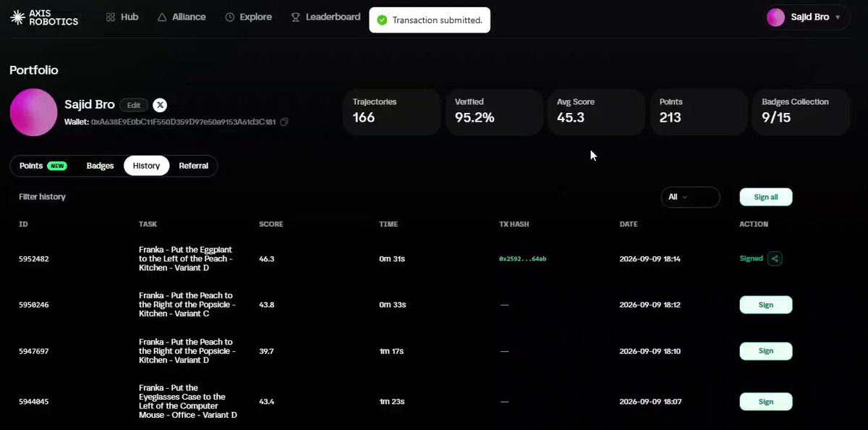The width and height of the screenshot is (868, 430).
Task: Sign the trajectory with ID 5947697
Action: 766,351
